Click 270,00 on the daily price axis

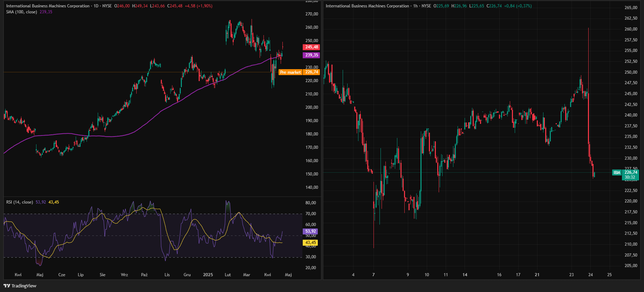pyautogui.click(x=312, y=14)
